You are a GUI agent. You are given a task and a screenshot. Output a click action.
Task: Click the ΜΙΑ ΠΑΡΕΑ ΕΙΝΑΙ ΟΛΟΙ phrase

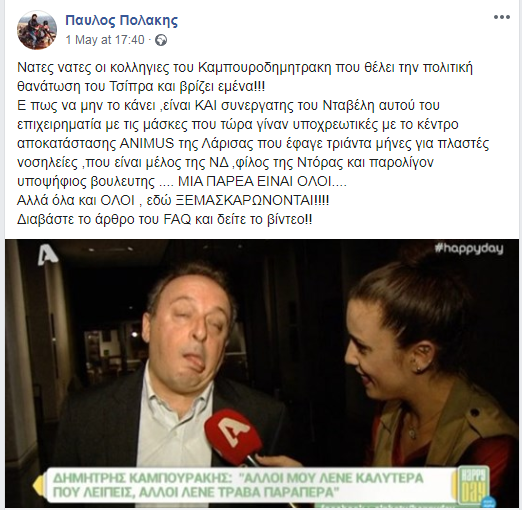257,182
